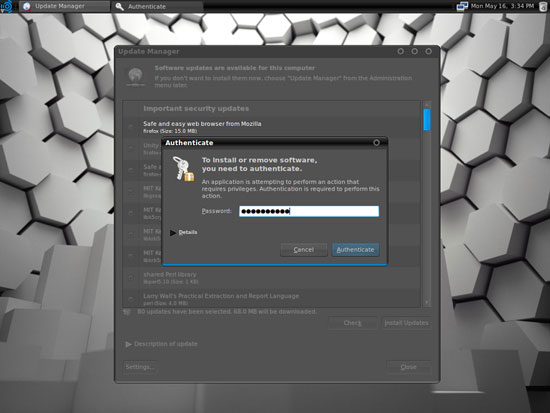550x413 pixels.
Task: Open the clock showing Mon May 16
Action: 502,6
